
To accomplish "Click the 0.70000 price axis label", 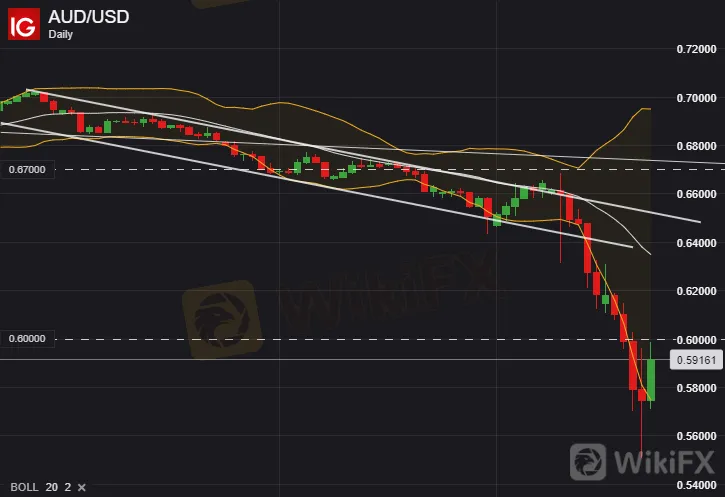I will point(696,98).
